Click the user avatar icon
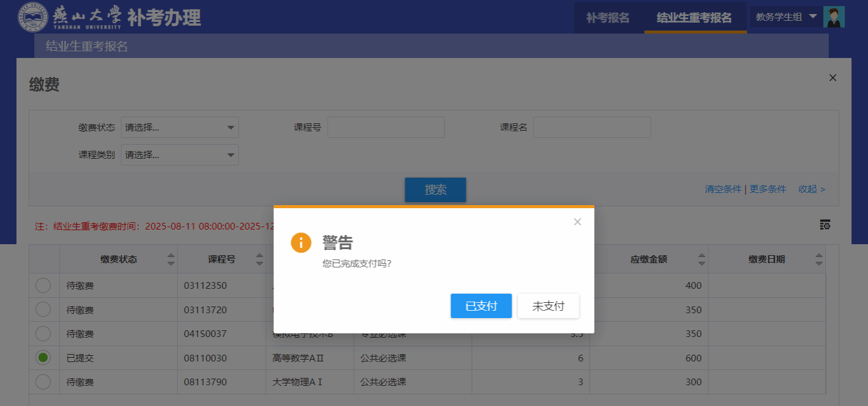Viewport: 868px width, 406px height. 834,17
